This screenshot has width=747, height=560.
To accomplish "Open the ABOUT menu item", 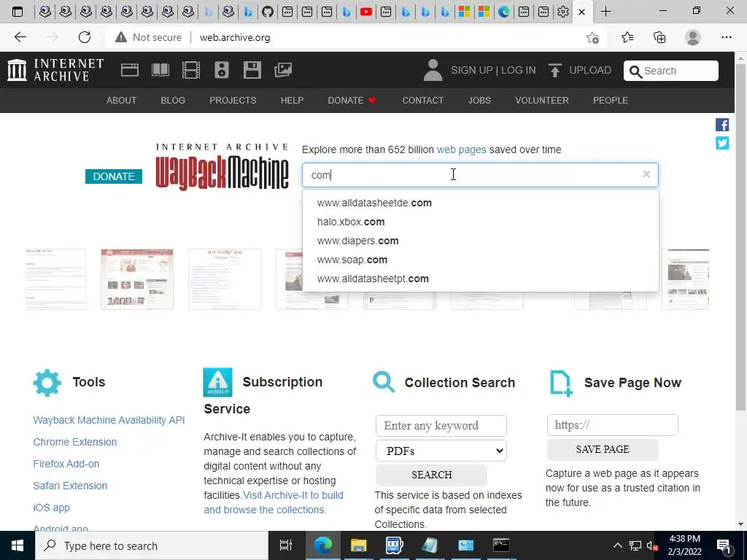I will point(122,101).
